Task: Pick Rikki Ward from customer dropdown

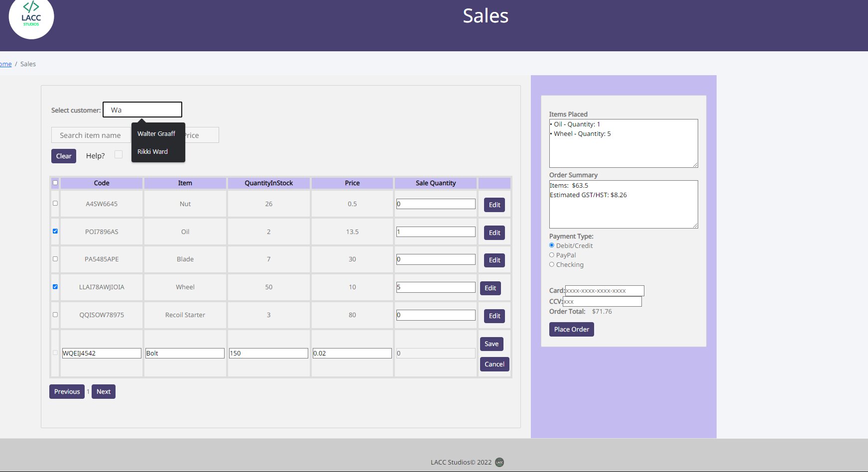Action: (x=152, y=151)
